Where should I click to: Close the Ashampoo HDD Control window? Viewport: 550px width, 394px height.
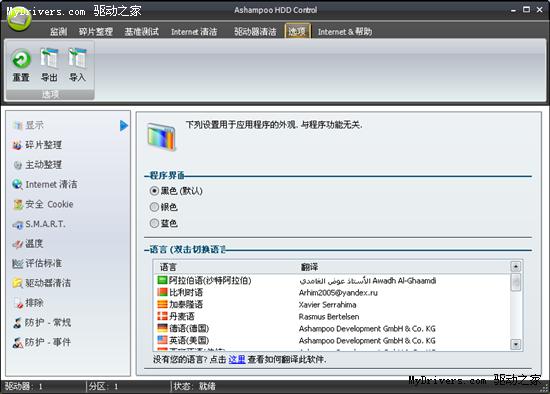[540, 9]
